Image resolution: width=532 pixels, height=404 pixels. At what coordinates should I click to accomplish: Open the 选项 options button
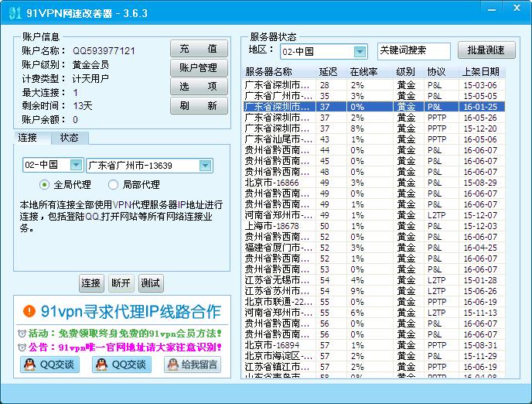tap(199, 86)
